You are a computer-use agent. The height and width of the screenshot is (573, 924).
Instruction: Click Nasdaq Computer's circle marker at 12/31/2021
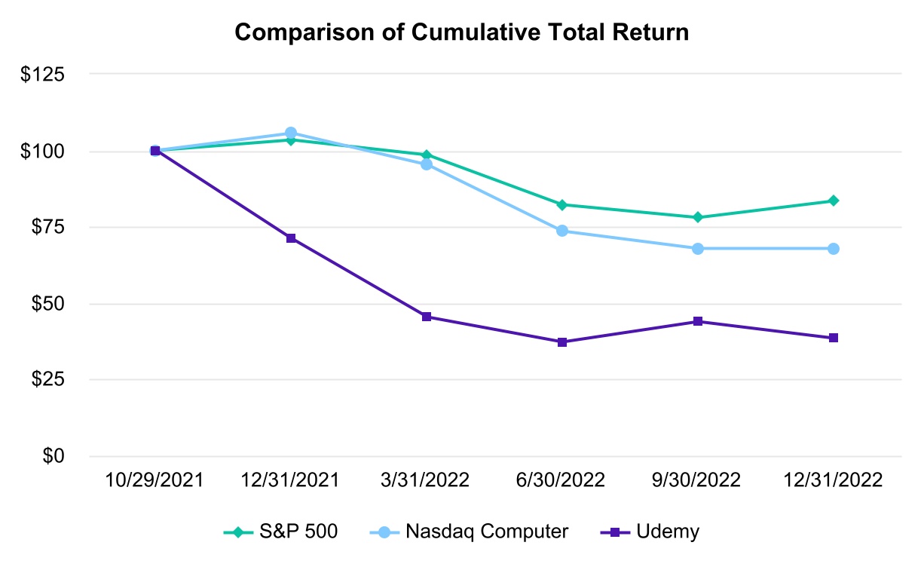point(291,133)
